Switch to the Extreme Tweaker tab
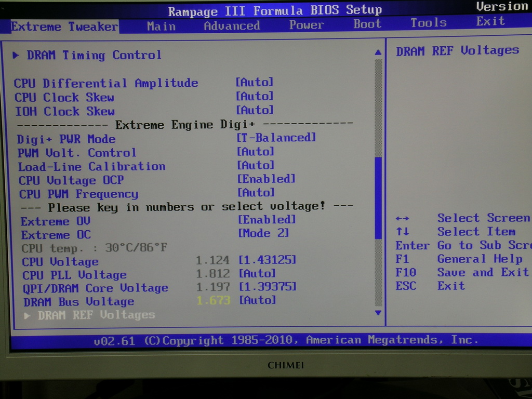The width and height of the screenshot is (532, 399). 64,26
